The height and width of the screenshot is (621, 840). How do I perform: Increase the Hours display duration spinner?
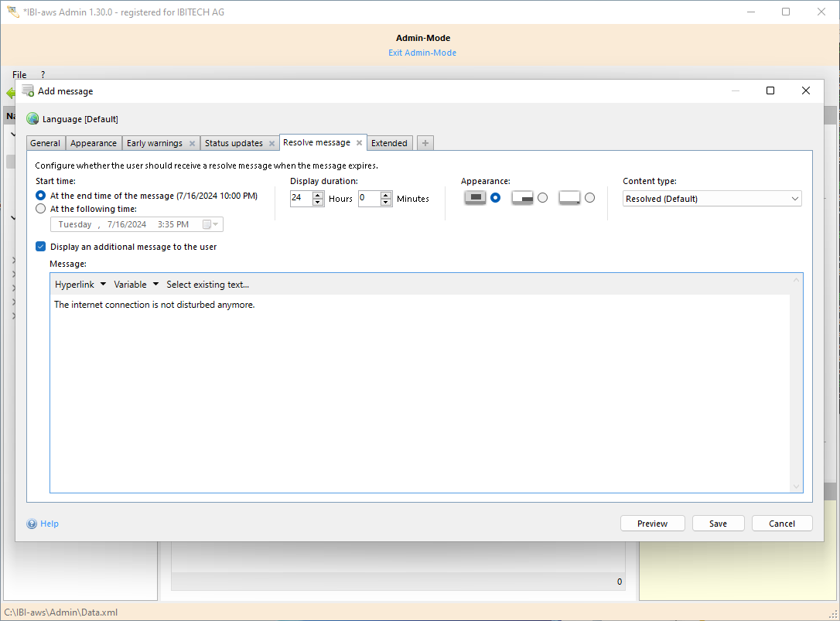[318, 195]
